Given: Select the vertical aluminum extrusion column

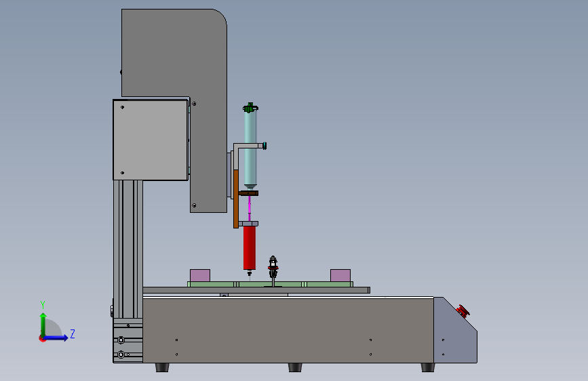Looking at the screenshot, I should 128,249.
